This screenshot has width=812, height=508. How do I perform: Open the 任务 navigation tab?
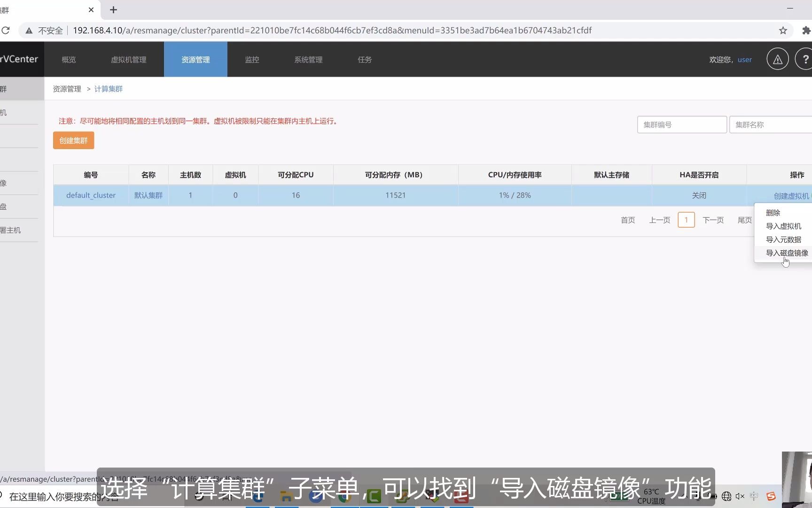tap(365, 60)
